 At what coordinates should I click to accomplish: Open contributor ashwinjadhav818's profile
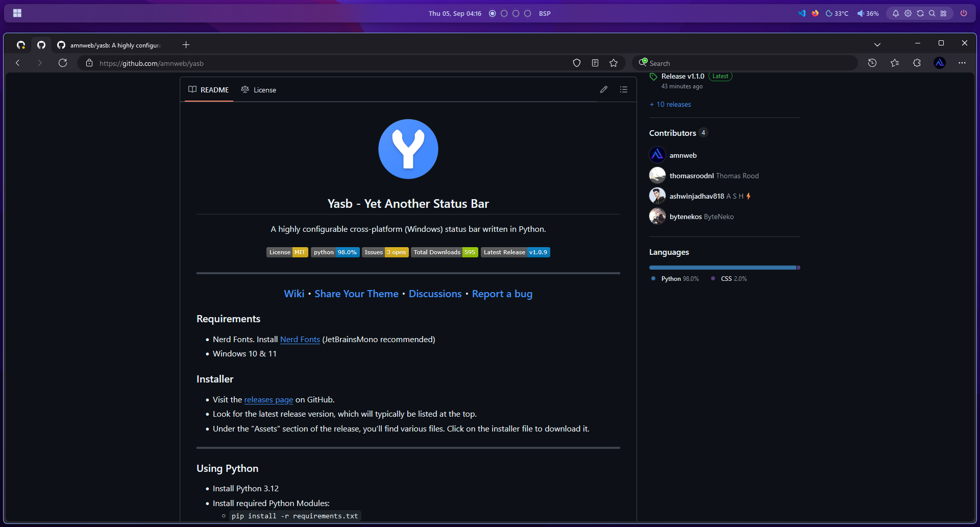697,196
